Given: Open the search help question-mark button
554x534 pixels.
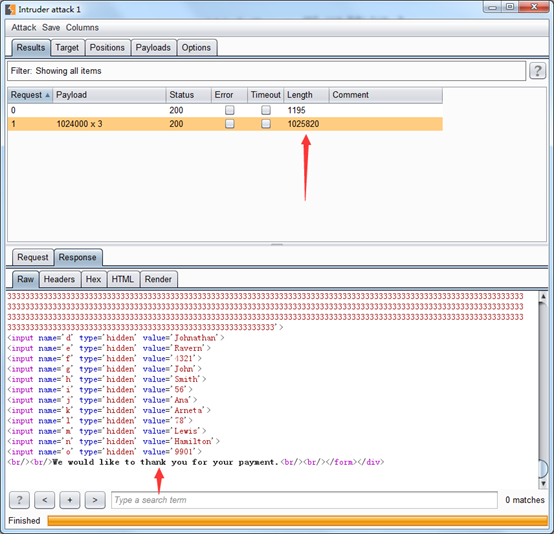Looking at the screenshot, I should (x=19, y=500).
